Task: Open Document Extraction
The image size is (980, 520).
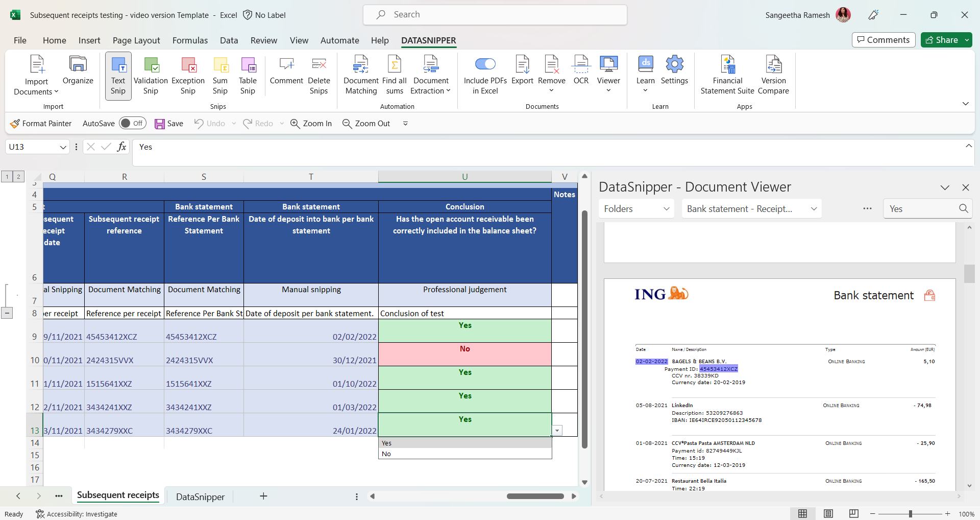Action: 430,76
